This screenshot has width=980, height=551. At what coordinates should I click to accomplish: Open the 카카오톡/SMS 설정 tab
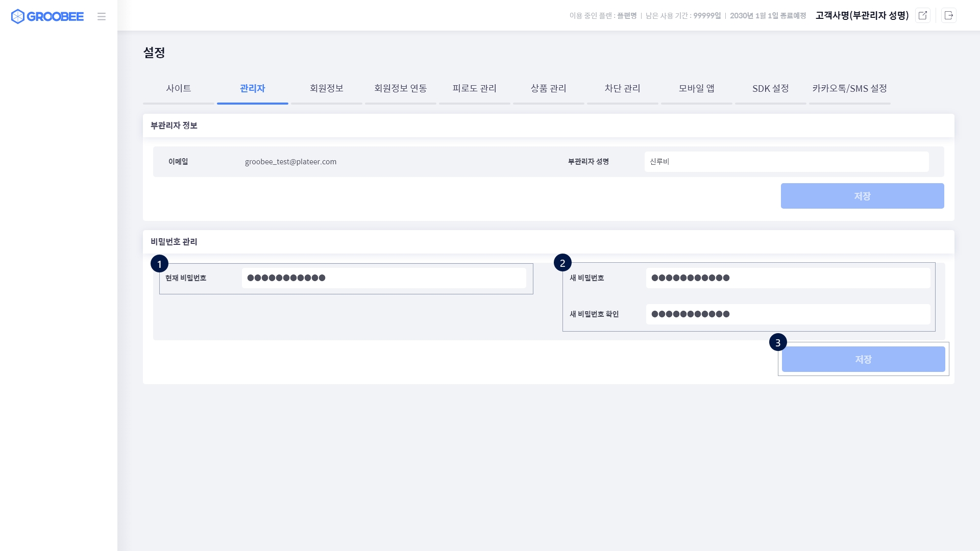(x=849, y=88)
